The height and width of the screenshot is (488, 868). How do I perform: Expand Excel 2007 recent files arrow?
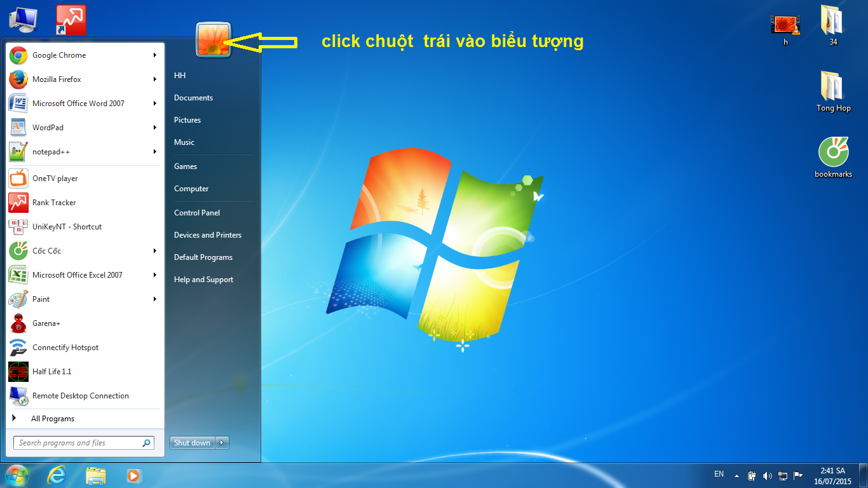tap(154, 275)
